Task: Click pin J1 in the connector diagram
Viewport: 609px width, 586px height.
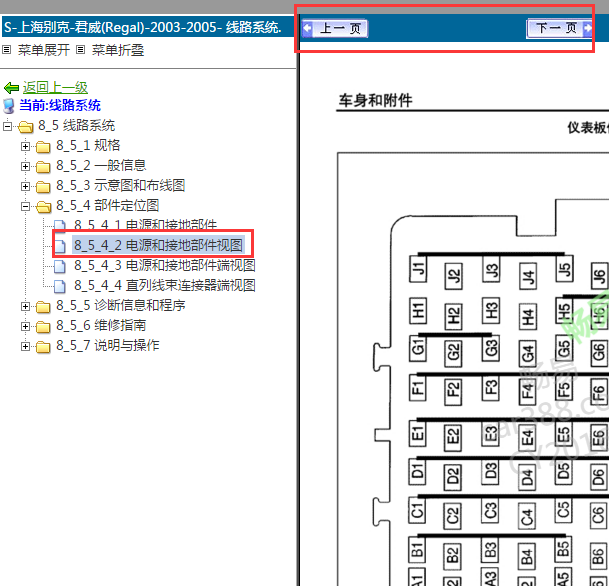Action: (418, 269)
